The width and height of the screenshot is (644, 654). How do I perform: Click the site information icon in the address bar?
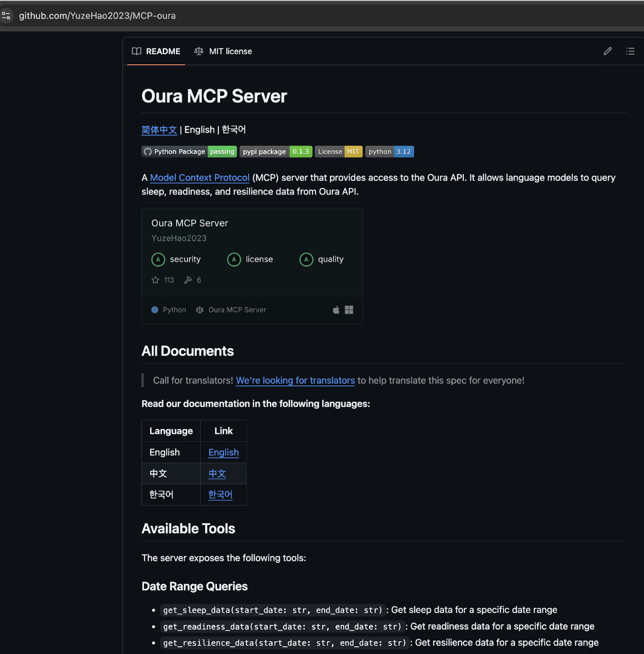[x=7, y=16]
